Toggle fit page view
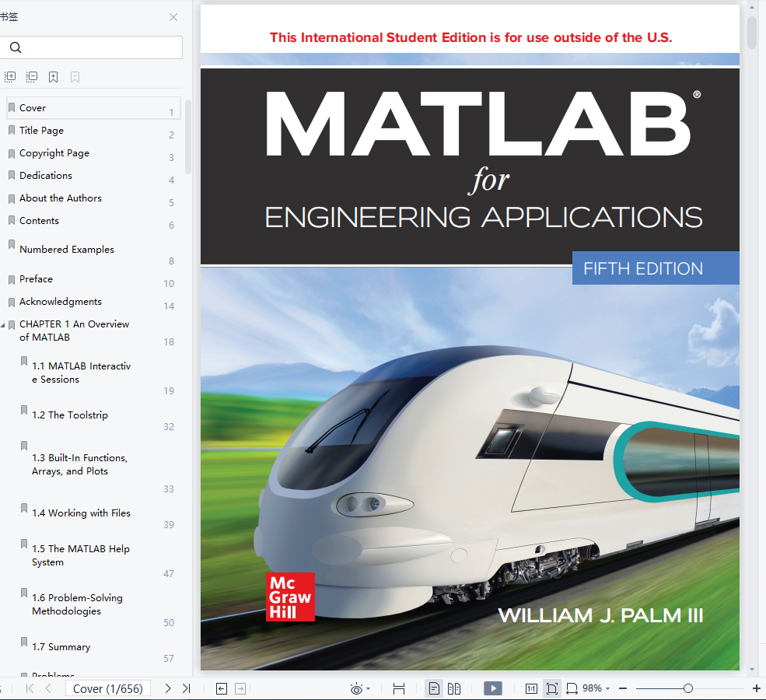The width and height of the screenshot is (766, 700). pyautogui.click(x=552, y=689)
